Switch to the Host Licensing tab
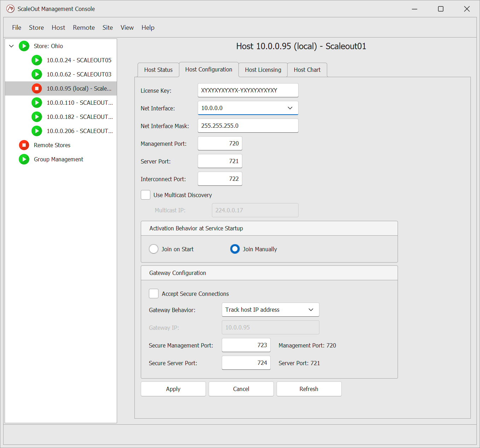The width and height of the screenshot is (480, 448). click(263, 70)
